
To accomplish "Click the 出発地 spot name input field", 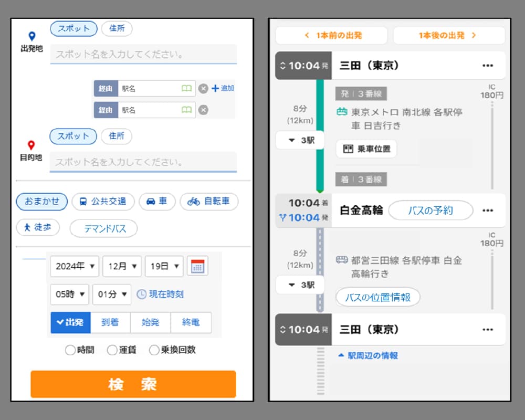I will tap(143, 55).
